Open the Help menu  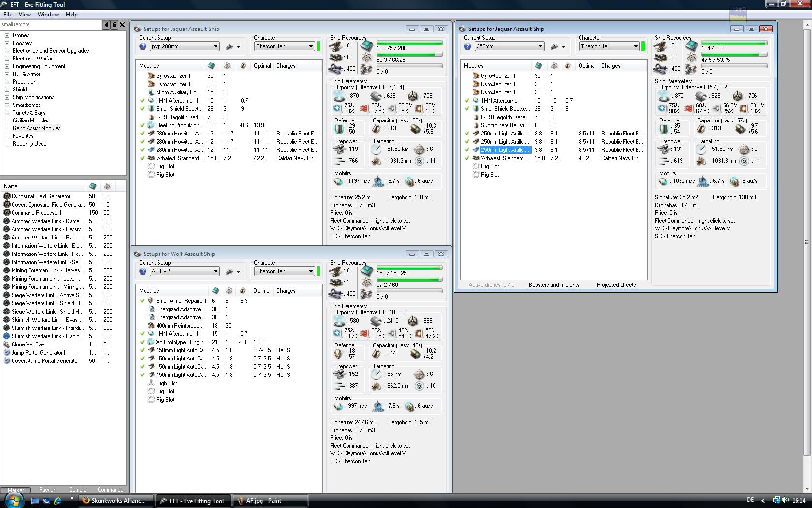click(x=72, y=15)
